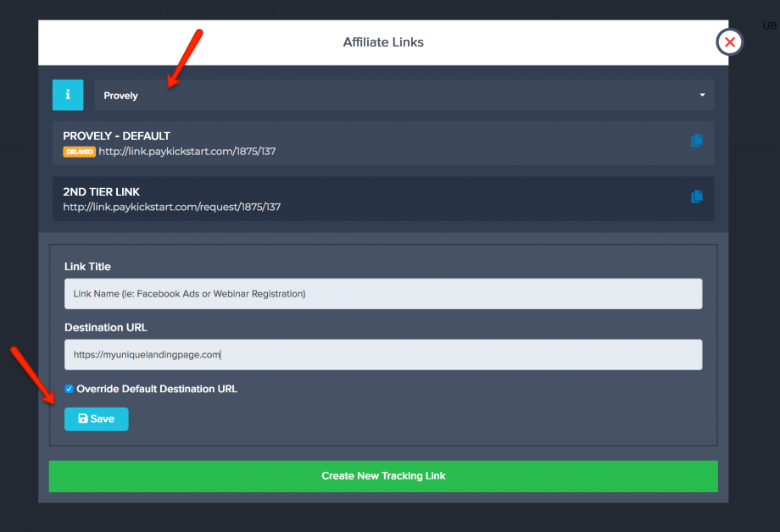Copy the Provely default affiliate link
This screenshot has height=532, width=780.
pyautogui.click(x=696, y=141)
